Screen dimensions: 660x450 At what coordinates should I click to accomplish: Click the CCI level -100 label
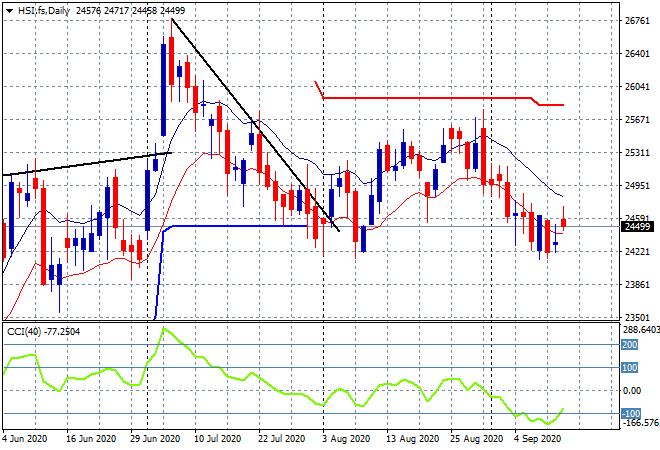[631, 413]
